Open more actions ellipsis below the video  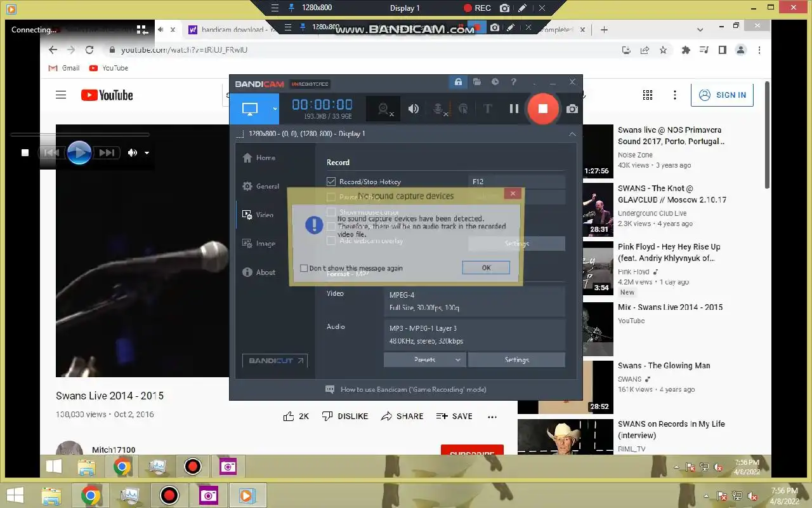pyautogui.click(x=492, y=417)
